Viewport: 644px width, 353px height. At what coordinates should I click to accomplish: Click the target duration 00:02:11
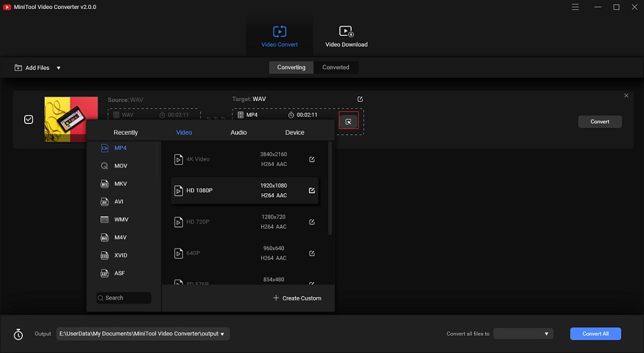pyautogui.click(x=307, y=115)
